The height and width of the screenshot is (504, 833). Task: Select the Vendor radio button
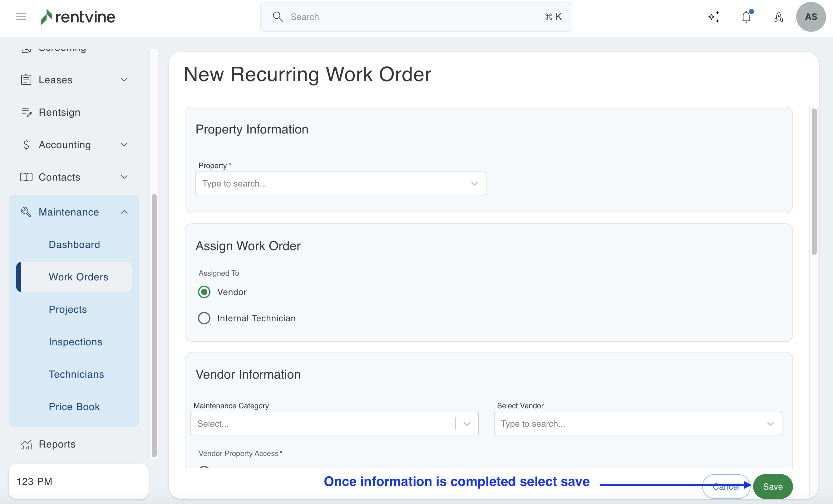[204, 292]
